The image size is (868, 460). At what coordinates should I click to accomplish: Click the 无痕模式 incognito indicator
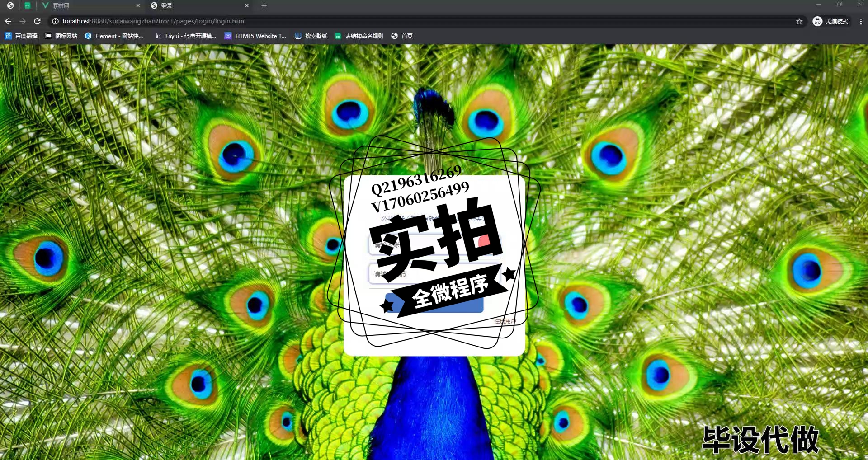[831, 21]
